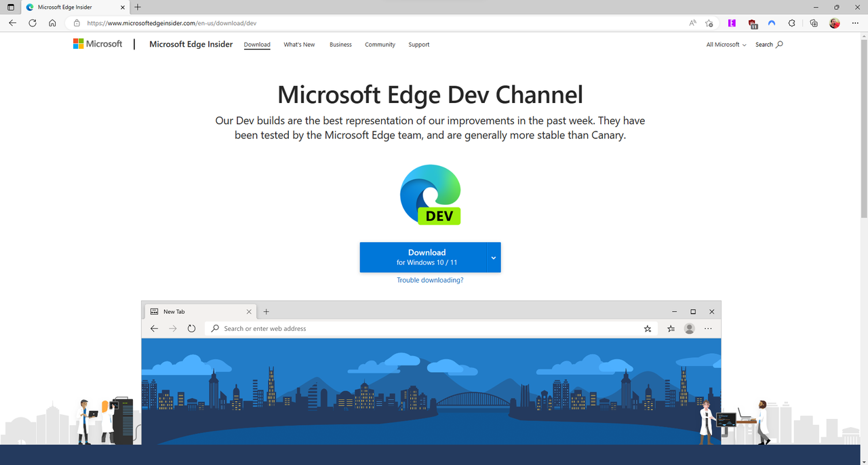Open Read Aloud from the address bar
Viewport: 868px width, 465px height.
(x=692, y=23)
